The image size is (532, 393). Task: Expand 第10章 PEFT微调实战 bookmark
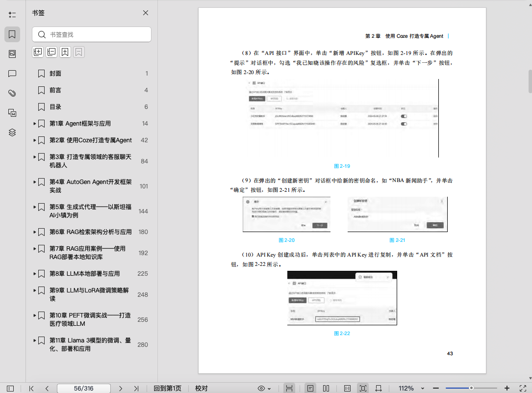coord(35,315)
